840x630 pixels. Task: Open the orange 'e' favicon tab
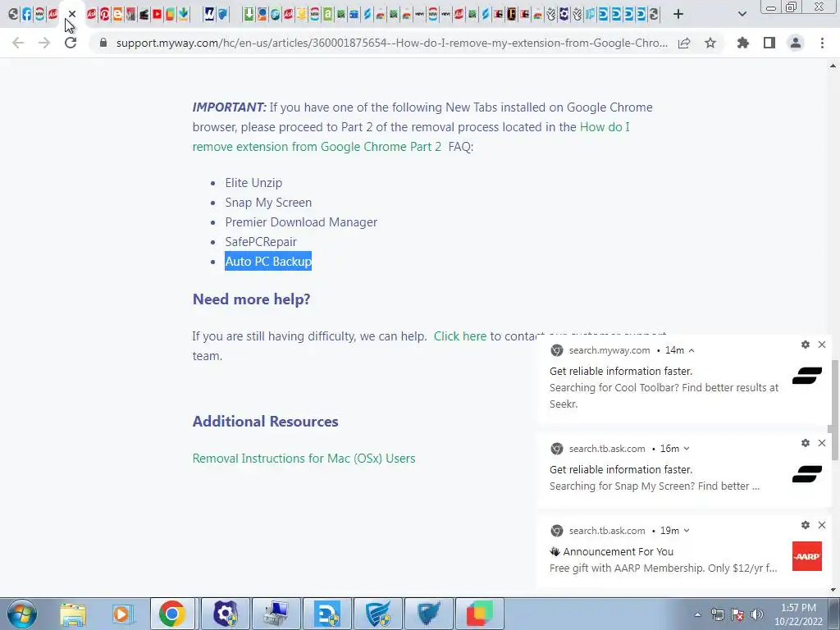point(117,15)
